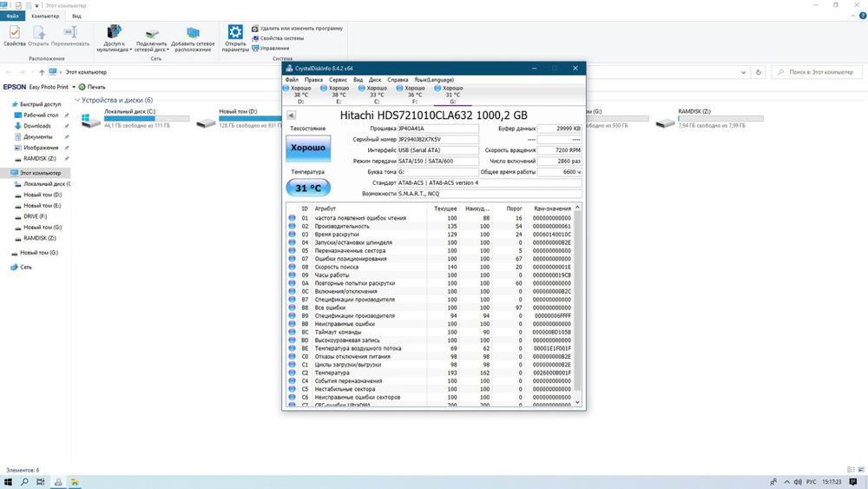Click the Буква тома field showing G:
This screenshot has height=489, width=868.
(x=437, y=172)
